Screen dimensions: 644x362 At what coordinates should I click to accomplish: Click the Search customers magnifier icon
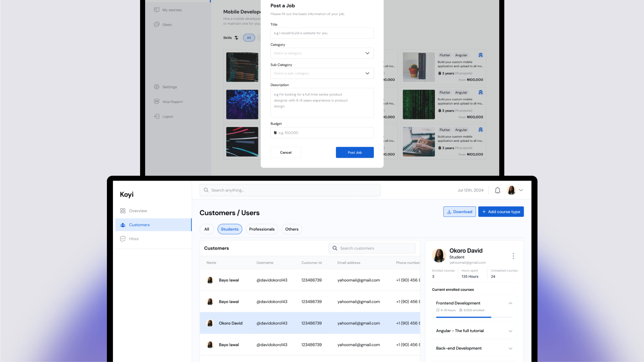coord(335,248)
